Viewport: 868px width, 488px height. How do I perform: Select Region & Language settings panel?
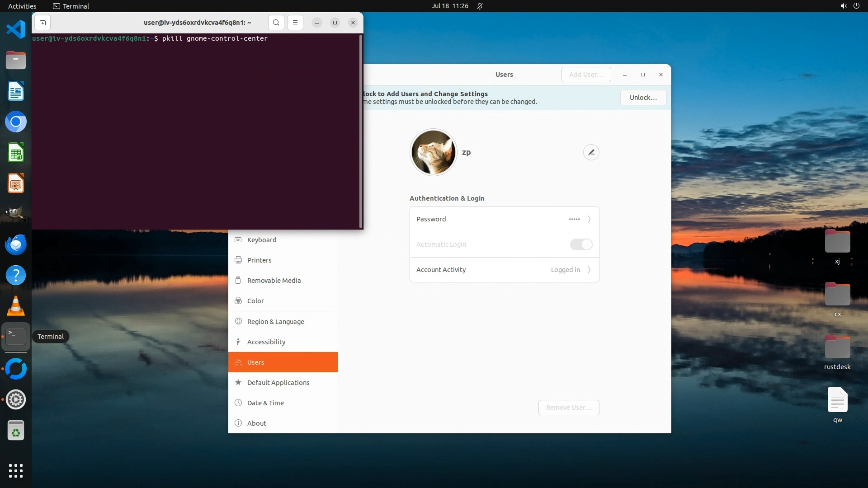click(275, 322)
